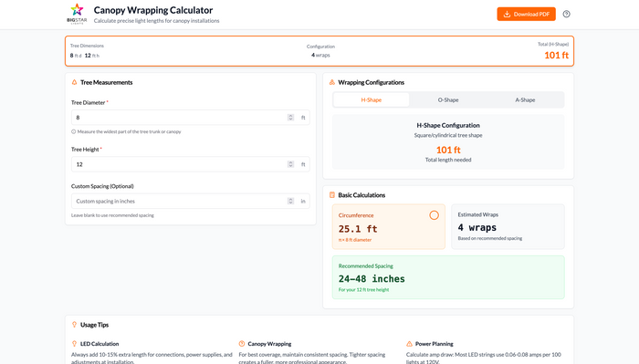Switch to the A-Shape tab
This screenshot has width=639, height=364.
[x=525, y=99]
